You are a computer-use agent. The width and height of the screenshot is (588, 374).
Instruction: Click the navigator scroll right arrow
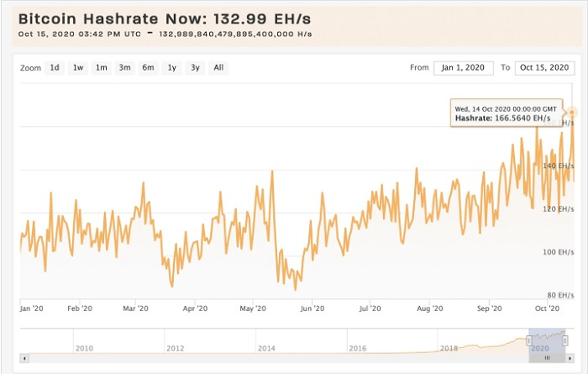tap(570, 358)
